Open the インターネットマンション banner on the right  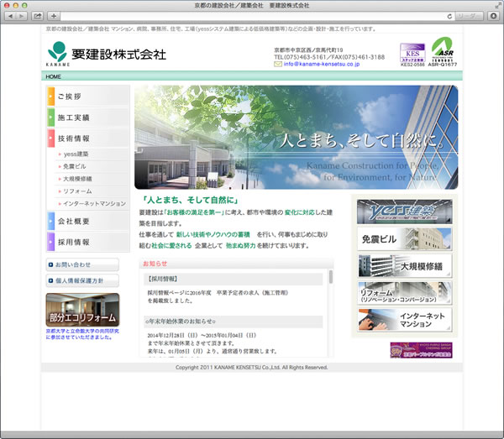point(404,320)
